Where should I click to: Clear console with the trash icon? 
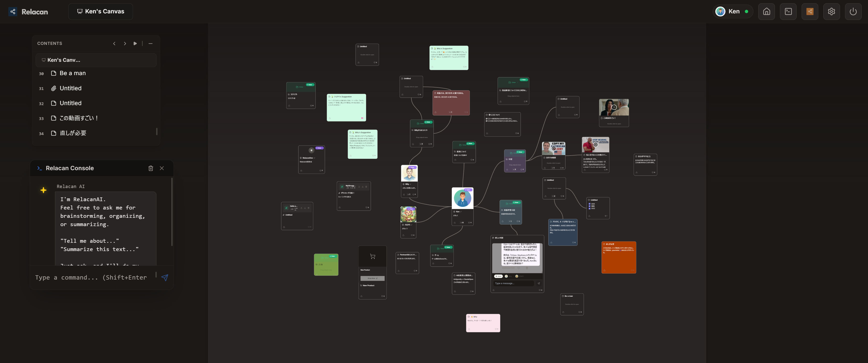(x=151, y=168)
